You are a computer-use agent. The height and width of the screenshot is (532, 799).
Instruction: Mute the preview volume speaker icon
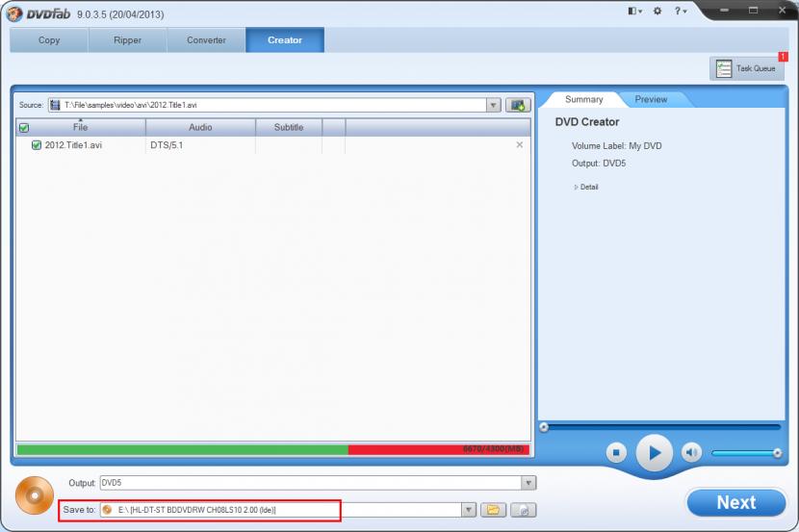(x=691, y=452)
